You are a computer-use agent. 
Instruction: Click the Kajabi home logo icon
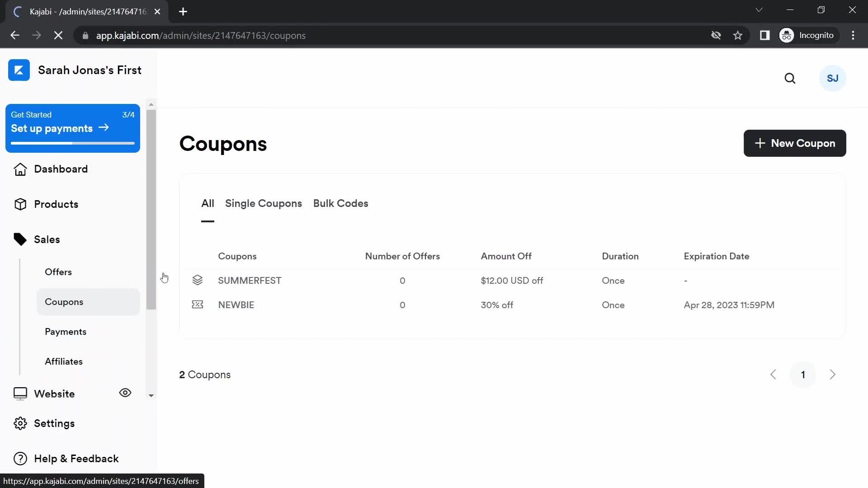(19, 70)
